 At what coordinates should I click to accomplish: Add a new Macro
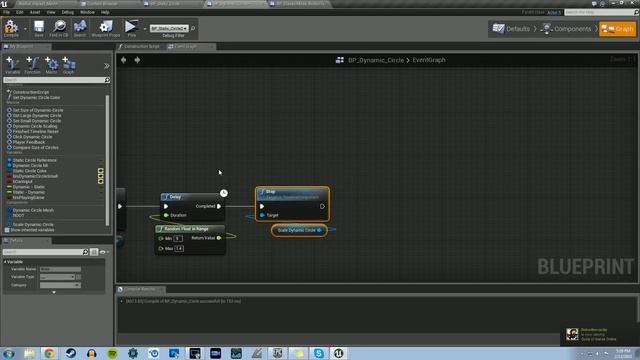click(x=51, y=65)
